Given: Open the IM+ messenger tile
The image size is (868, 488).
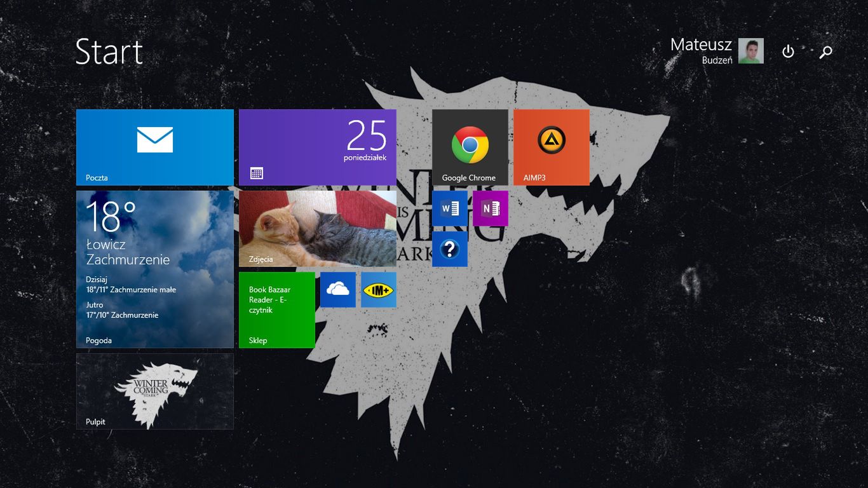Looking at the screenshot, I should (x=379, y=290).
